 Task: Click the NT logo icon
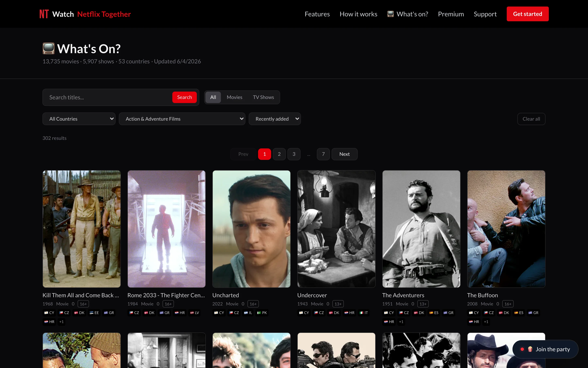click(44, 14)
